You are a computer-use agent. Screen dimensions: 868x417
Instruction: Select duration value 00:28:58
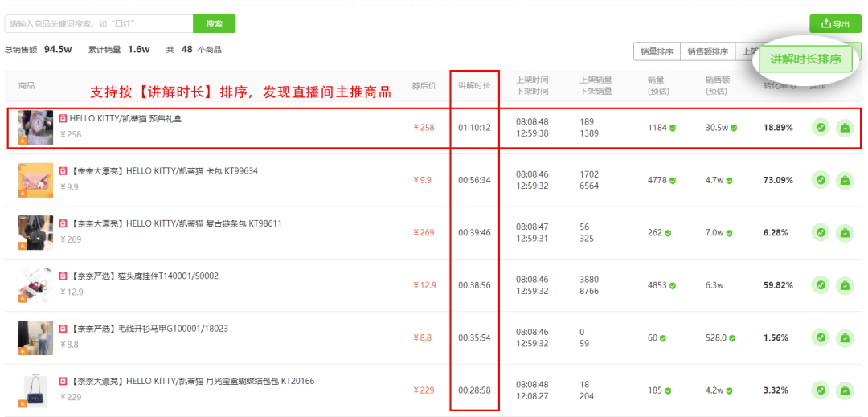click(474, 390)
